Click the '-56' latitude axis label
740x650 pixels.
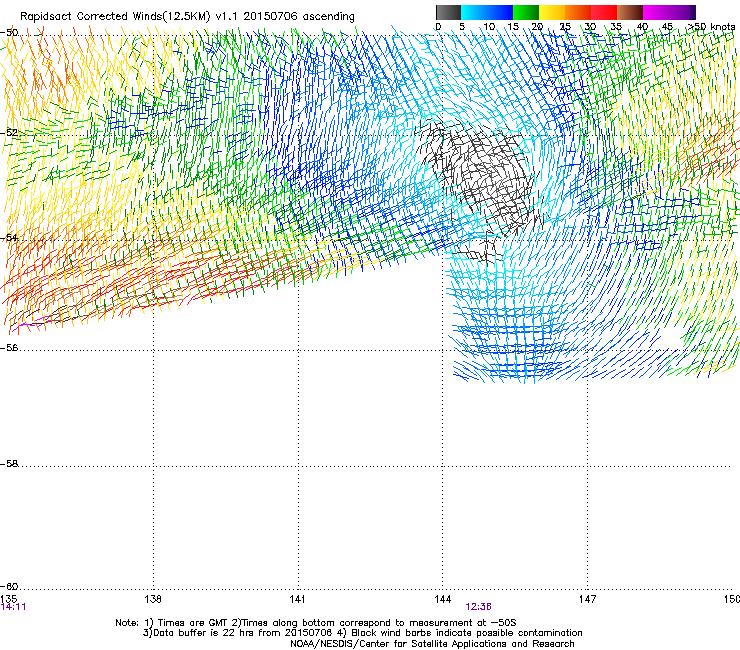(x=9, y=348)
